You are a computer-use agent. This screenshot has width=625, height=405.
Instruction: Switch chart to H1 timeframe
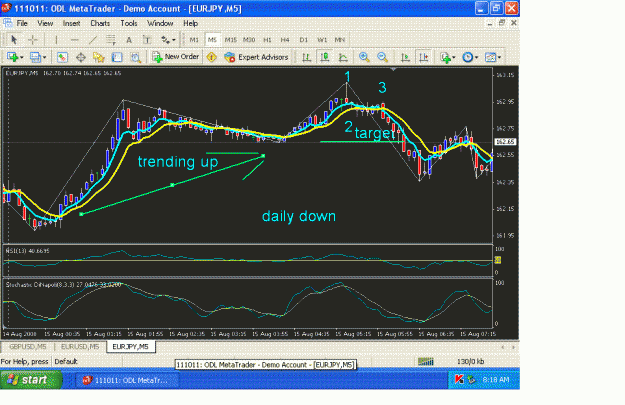(267, 39)
